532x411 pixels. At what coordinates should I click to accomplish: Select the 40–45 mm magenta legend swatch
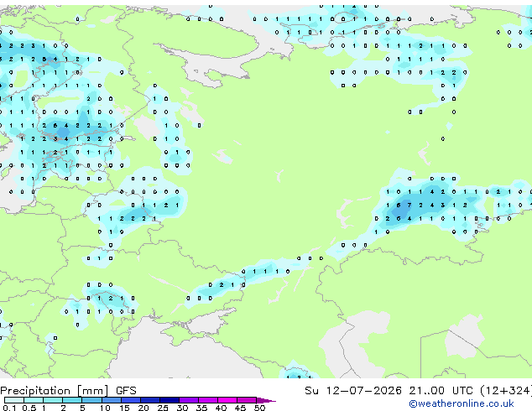tap(227, 400)
